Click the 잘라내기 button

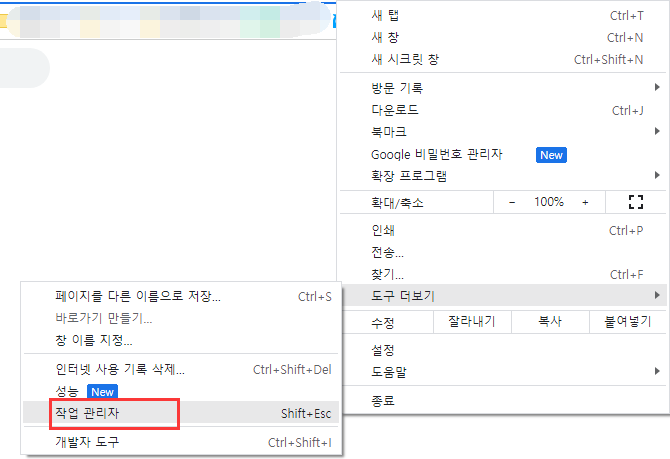(x=471, y=323)
